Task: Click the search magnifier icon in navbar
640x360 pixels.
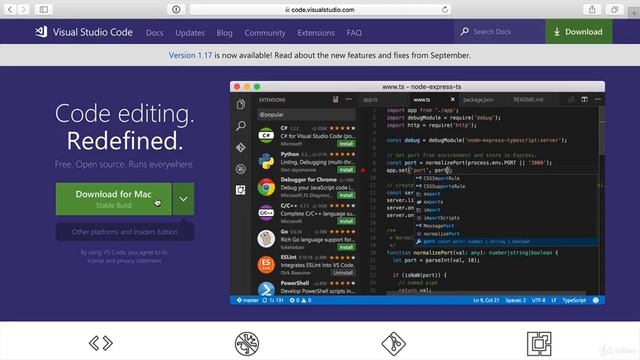Action: pos(464,31)
